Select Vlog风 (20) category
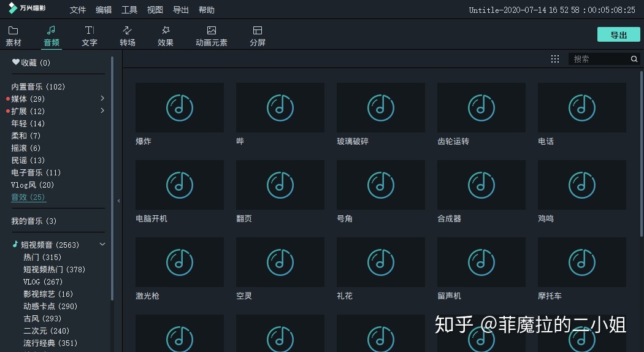644x352 pixels. pyautogui.click(x=33, y=185)
